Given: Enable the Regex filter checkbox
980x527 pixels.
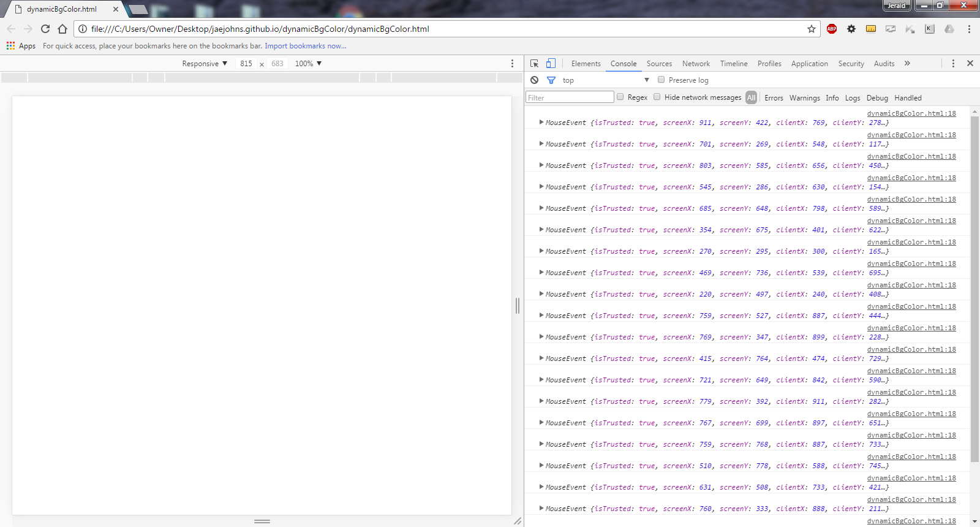Looking at the screenshot, I should click(620, 97).
